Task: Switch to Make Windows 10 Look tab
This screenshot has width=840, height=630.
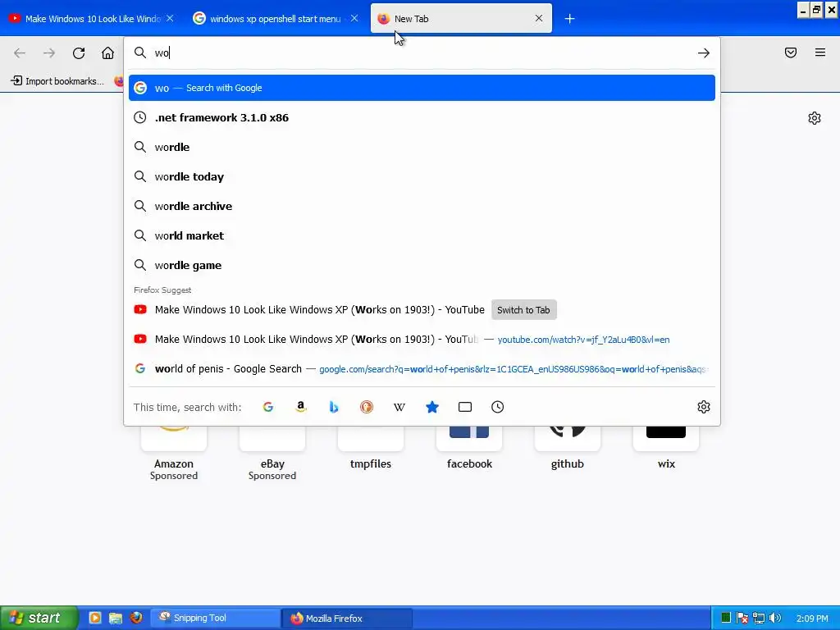Action: (91, 19)
